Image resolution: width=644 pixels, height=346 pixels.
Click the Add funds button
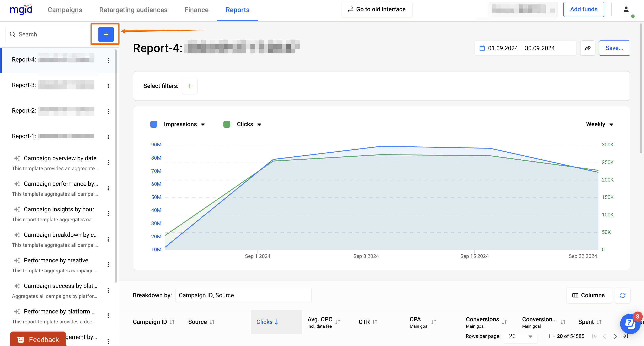[584, 10]
